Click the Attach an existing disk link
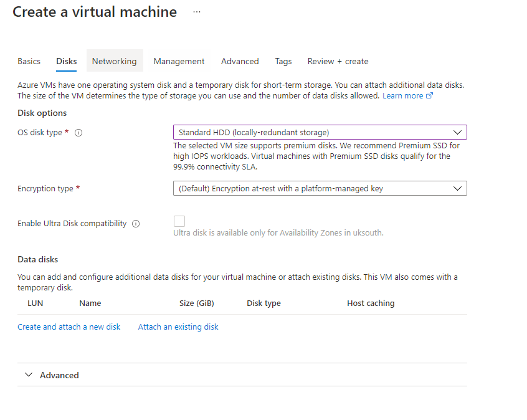Viewport: 527px width, 420px height. click(178, 327)
